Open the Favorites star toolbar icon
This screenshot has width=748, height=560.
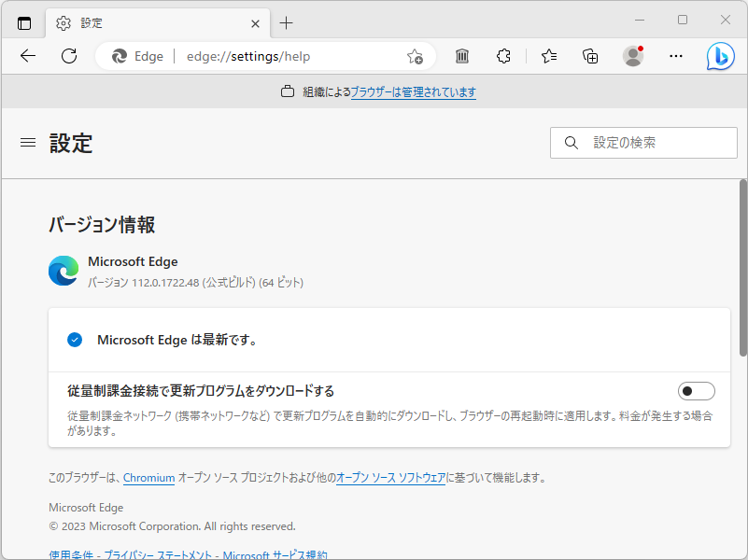(x=548, y=56)
